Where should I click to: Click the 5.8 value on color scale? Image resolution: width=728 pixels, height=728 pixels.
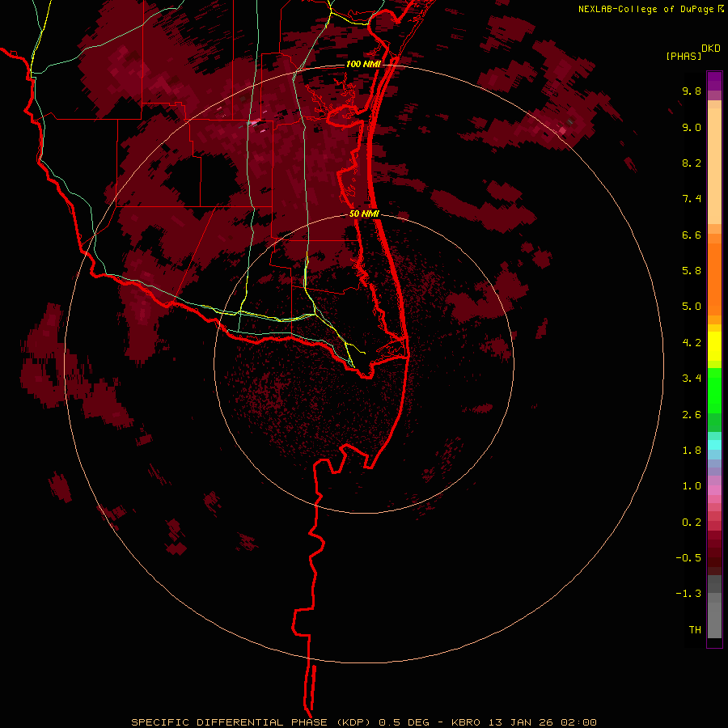(x=692, y=271)
